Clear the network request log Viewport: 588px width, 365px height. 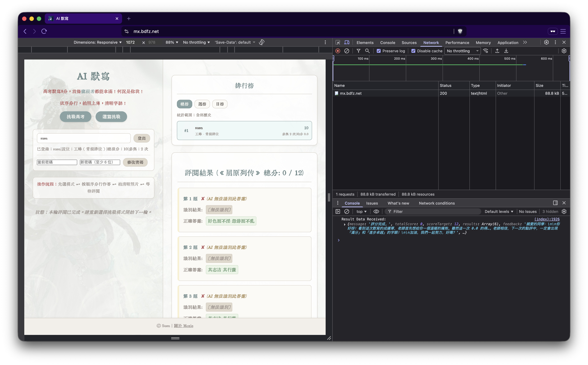(x=347, y=51)
